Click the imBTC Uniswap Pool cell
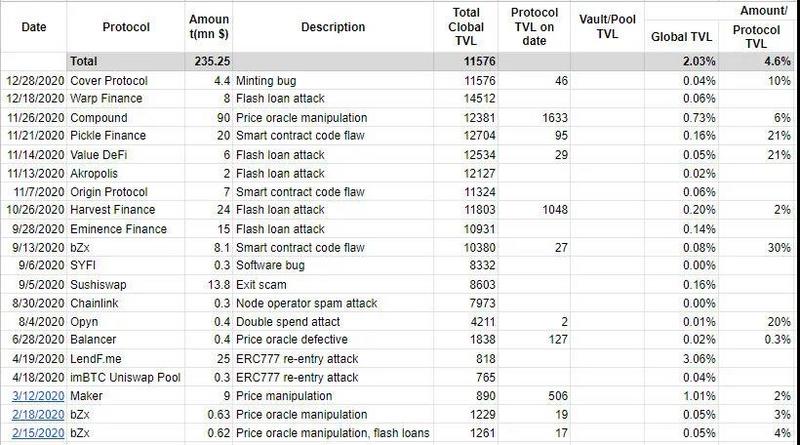 (126, 378)
